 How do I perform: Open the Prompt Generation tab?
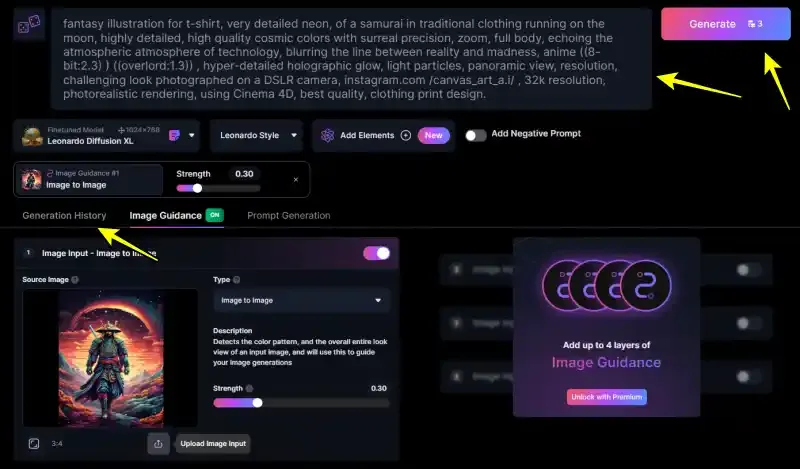(x=289, y=215)
